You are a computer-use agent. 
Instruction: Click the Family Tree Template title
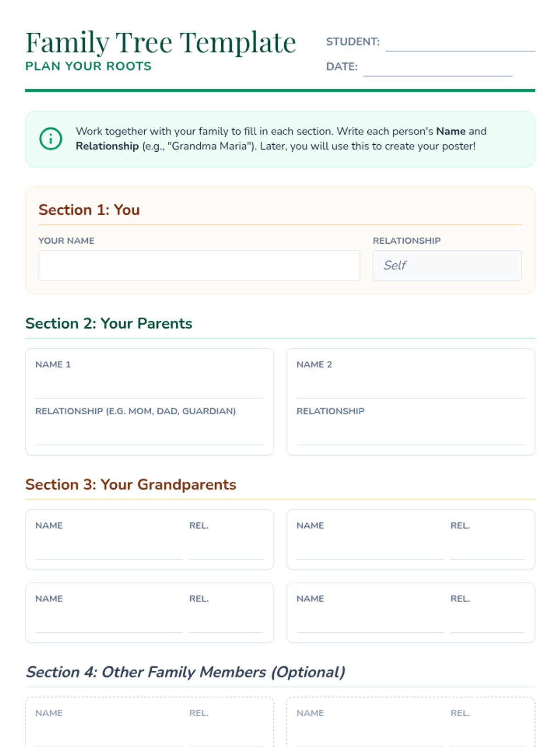click(x=161, y=42)
